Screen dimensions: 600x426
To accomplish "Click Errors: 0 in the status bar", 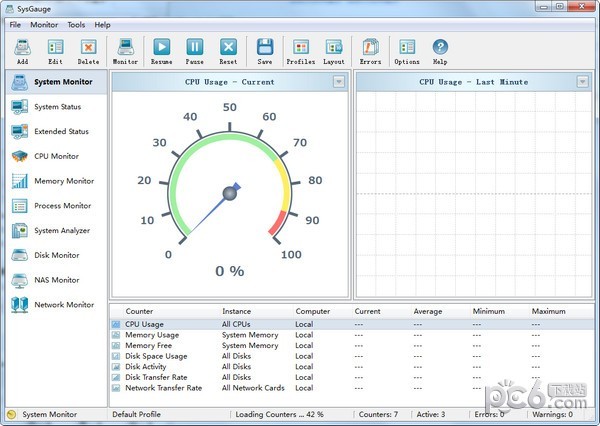I will coord(489,415).
